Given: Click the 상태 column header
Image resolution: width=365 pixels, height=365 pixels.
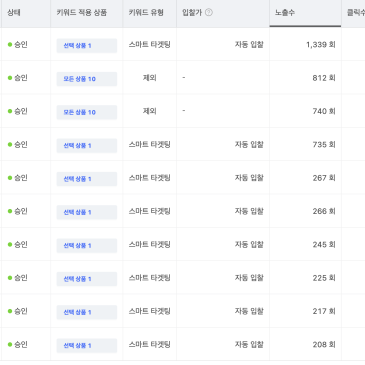Looking at the screenshot, I should (x=14, y=13).
